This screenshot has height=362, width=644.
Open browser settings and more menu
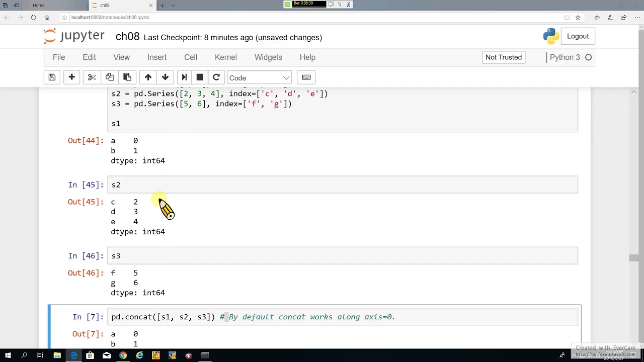637,17
